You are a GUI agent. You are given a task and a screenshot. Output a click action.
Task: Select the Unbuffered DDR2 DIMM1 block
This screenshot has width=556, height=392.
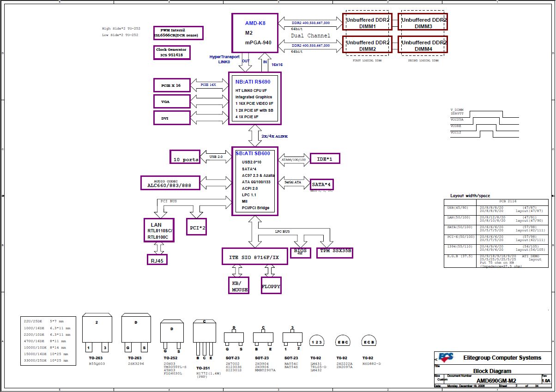(x=367, y=22)
